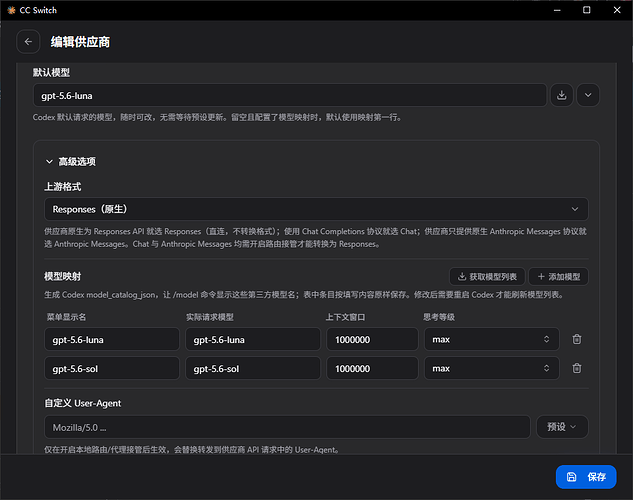Edit actual request model gpt-5.6-luna
This screenshot has width=633, height=500.
tap(253, 339)
